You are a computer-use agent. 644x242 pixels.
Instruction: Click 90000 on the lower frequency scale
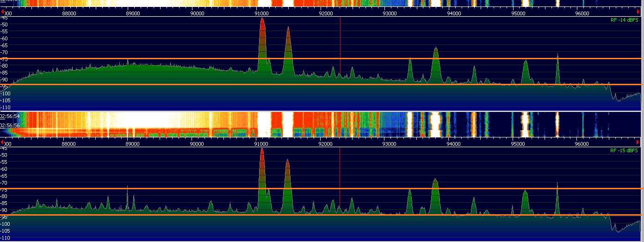click(x=197, y=144)
